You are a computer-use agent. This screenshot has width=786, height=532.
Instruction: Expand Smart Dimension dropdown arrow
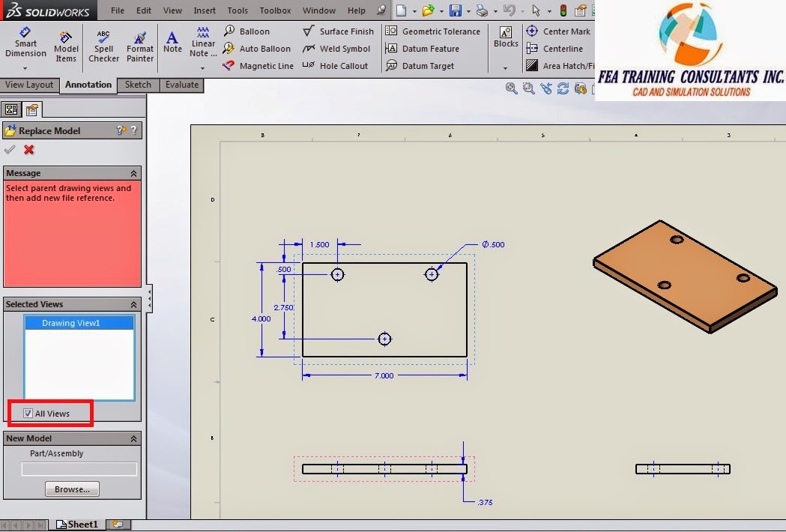pos(25,68)
